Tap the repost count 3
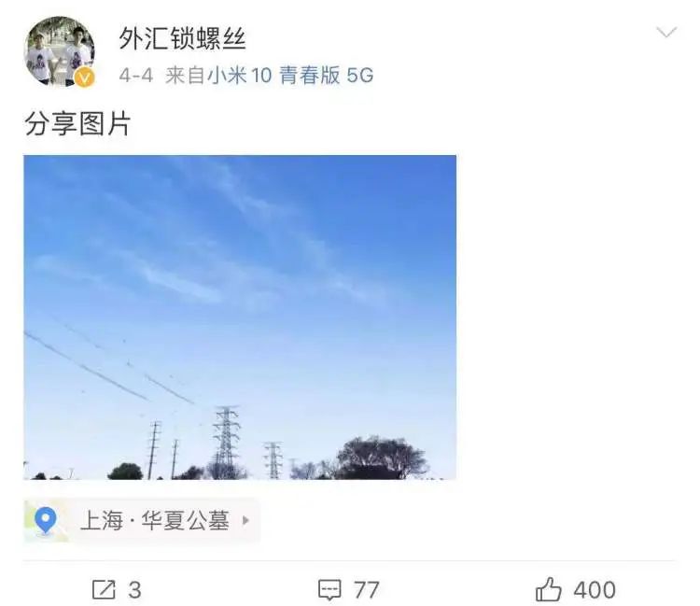This screenshot has width=700, height=606. point(134,590)
